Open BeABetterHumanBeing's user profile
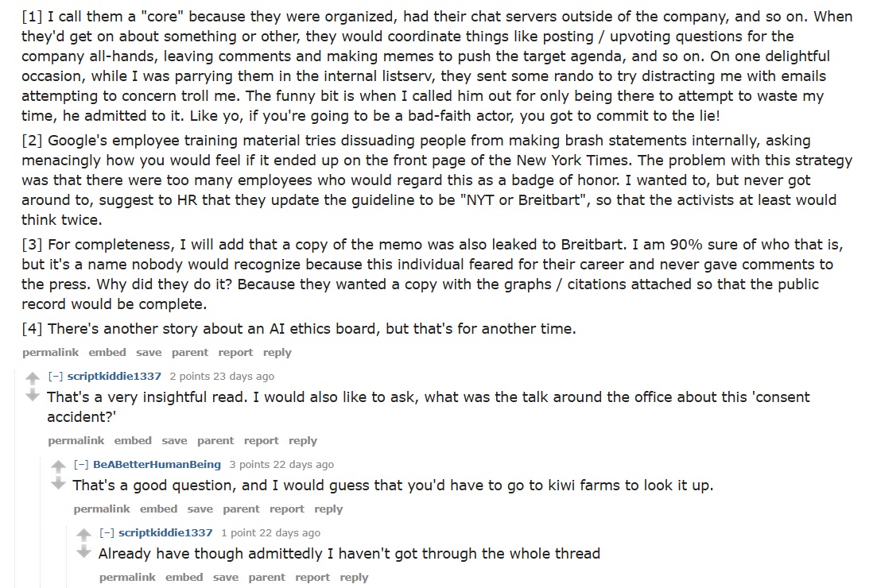 [x=157, y=465]
